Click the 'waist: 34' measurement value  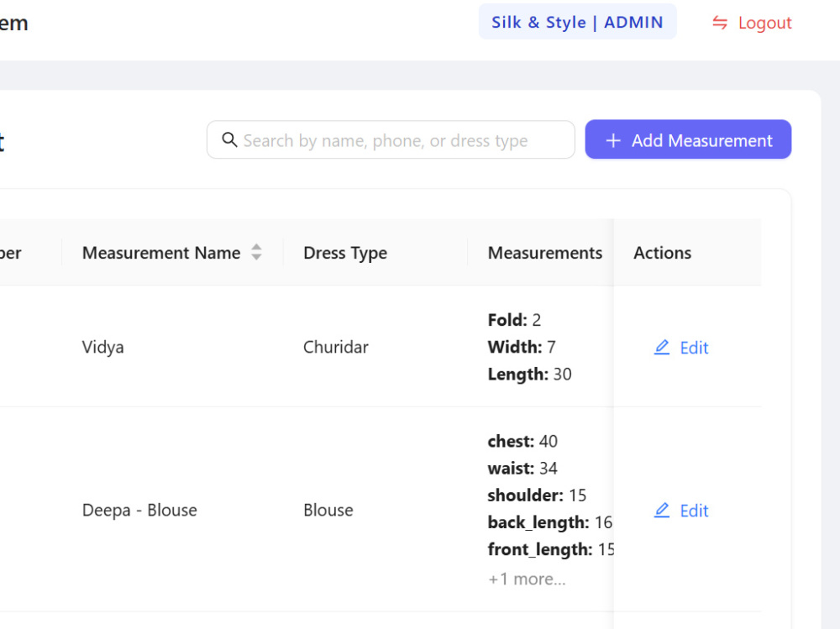click(522, 469)
